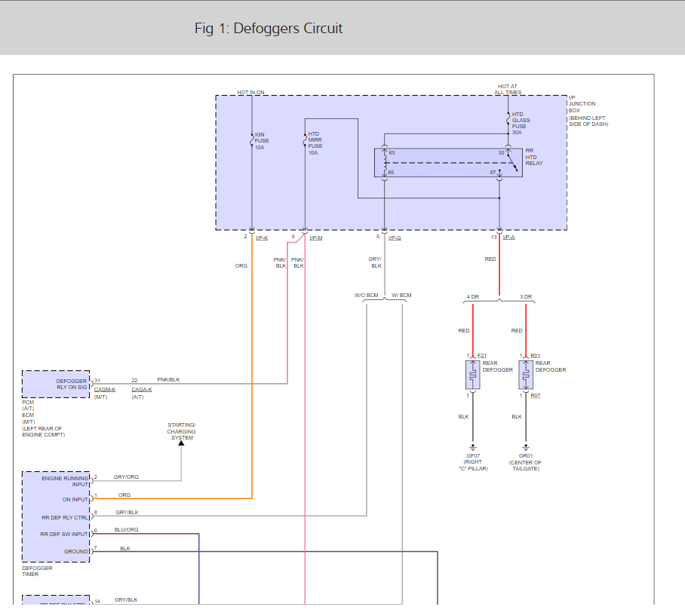Click the DEFOGGER TIMER caption
Screen dimensions: 685x616
pyautogui.click(x=37, y=571)
